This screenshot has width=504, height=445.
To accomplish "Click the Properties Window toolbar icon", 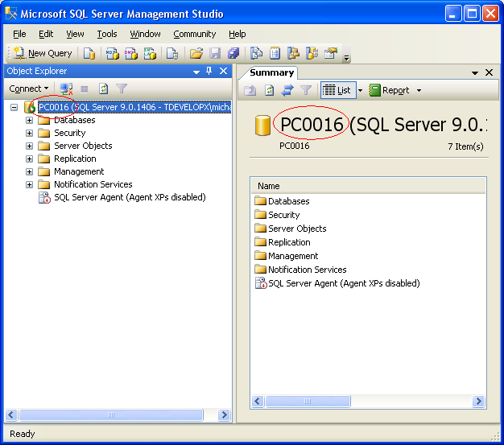I will [x=331, y=53].
